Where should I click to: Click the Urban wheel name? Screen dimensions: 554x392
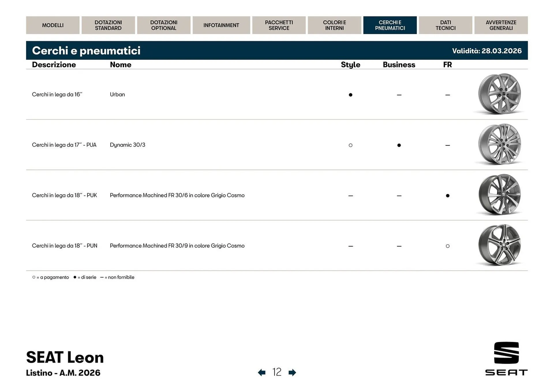pos(117,94)
